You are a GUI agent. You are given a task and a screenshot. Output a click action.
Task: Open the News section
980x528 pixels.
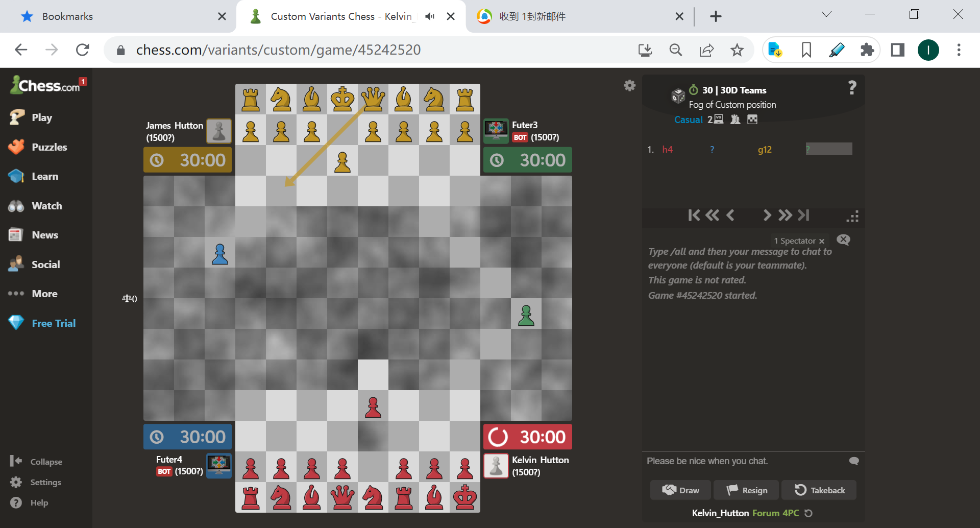[34, 235]
